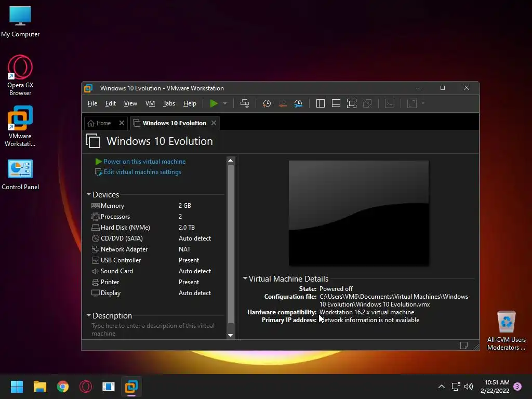
Task: Open File Explorer from the taskbar
Action: pos(39,387)
